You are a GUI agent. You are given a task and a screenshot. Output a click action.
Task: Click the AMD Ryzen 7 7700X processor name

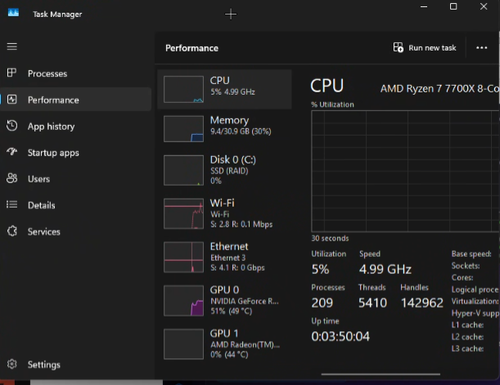440,88
